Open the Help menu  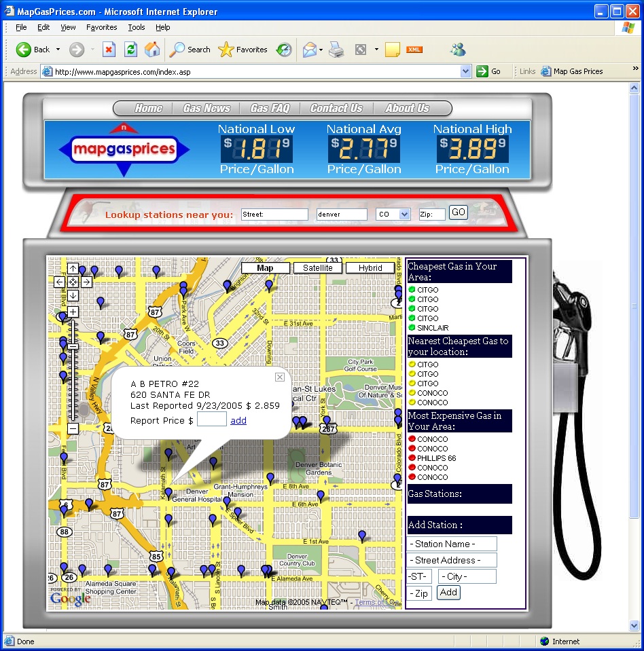point(163,27)
